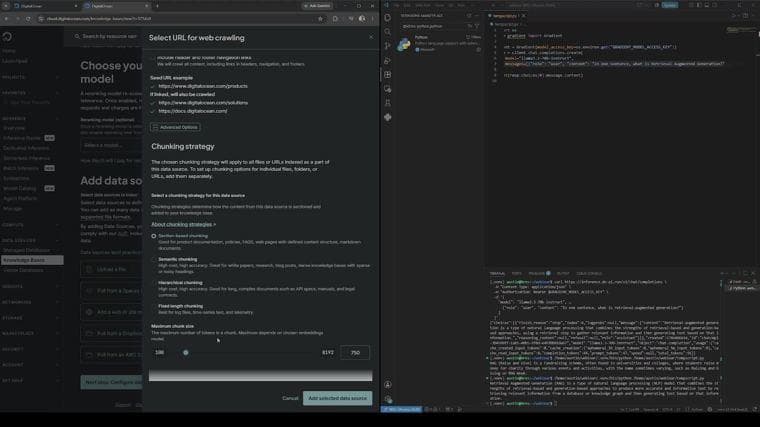Click the Search for resource field

109,36
